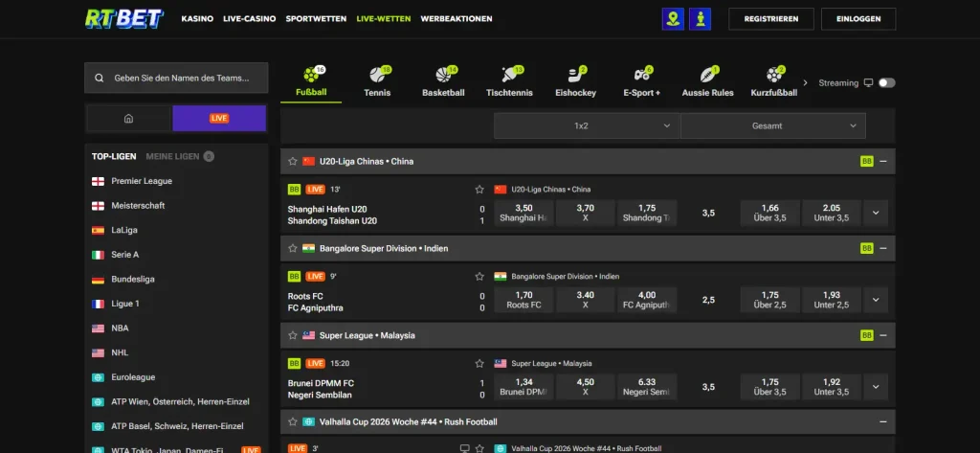Open the Gesamt dropdown

(x=773, y=125)
